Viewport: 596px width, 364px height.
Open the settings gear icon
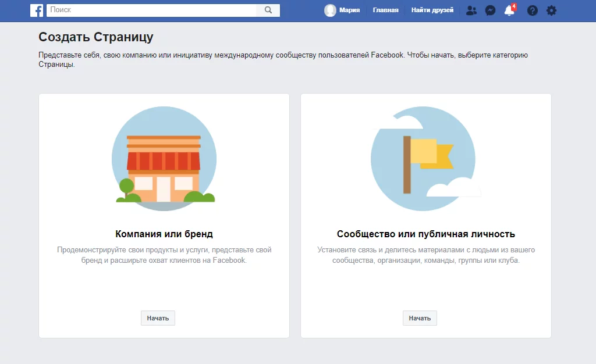552,10
